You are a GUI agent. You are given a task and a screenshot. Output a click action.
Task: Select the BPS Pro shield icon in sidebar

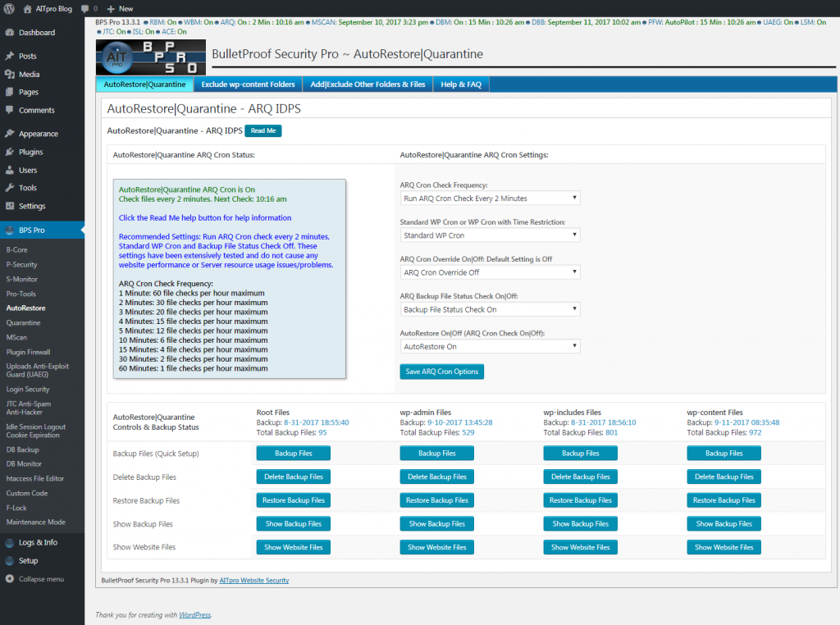click(11, 230)
